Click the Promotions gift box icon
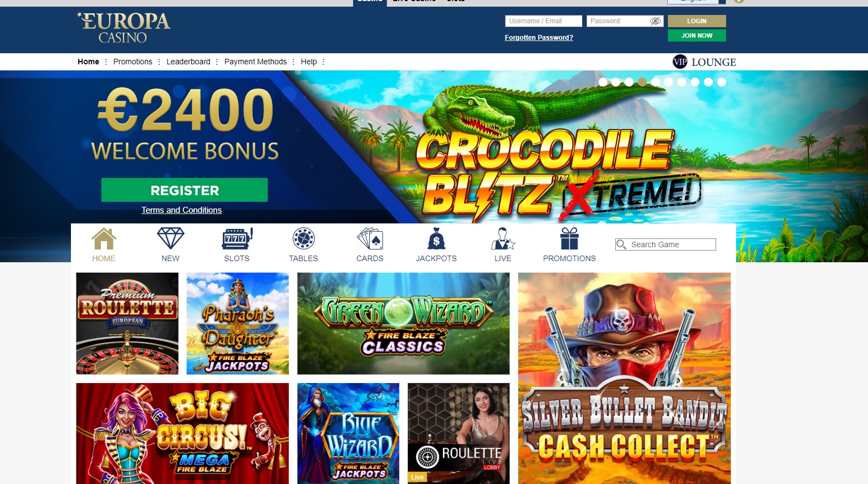Image resolution: width=868 pixels, height=484 pixels. [x=569, y=238]
